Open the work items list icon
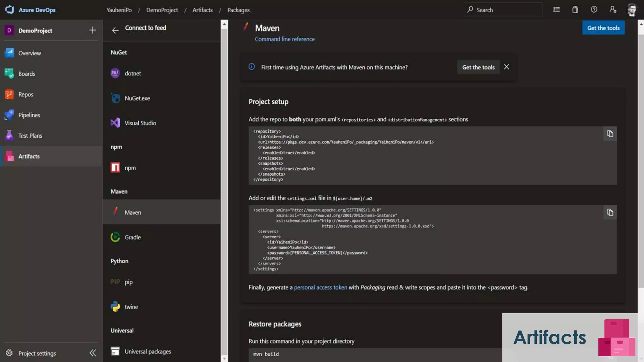Screen dimensions: 644x362 [556, 9]
